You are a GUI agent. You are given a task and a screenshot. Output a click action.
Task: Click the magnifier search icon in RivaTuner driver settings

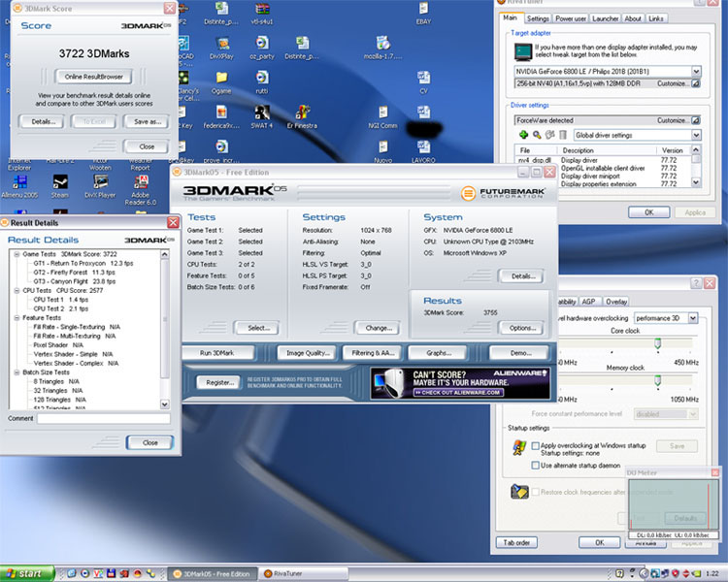point(537,135)
